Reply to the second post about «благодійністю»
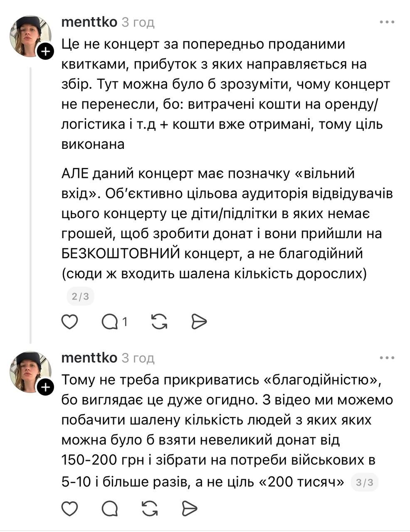410x532 pixels. pyautogui.click(x=109, y=508)
